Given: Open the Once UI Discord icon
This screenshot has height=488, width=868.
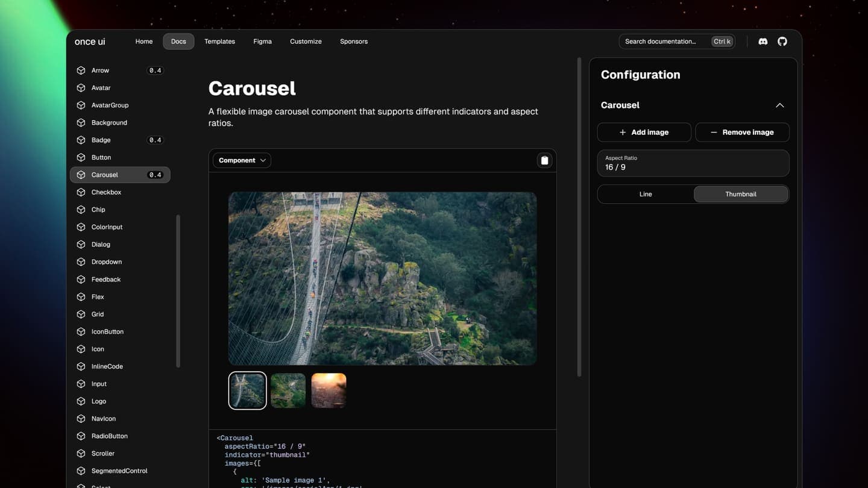Looking at the screenshot, I should (763, 41).
